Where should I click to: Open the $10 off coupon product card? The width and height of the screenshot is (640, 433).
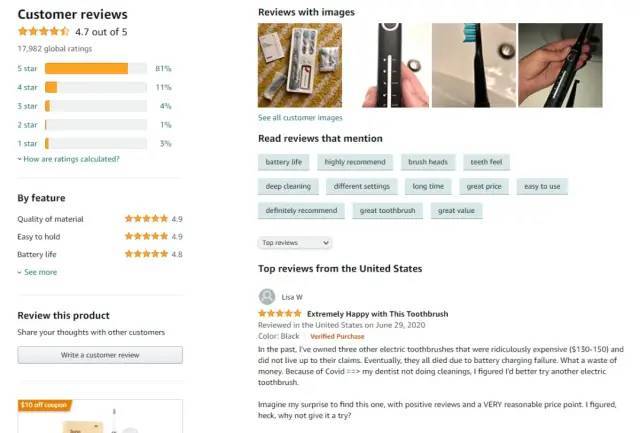point(100,416)
